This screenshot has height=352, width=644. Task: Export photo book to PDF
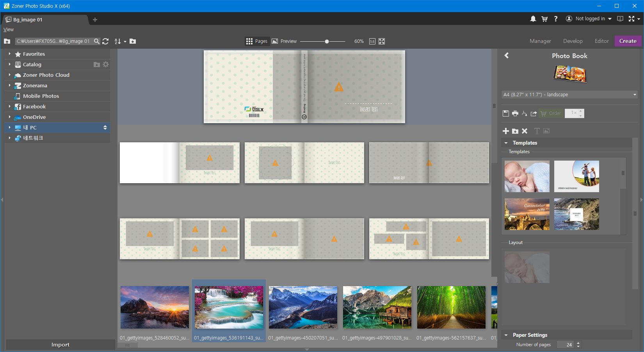[524, 113]
